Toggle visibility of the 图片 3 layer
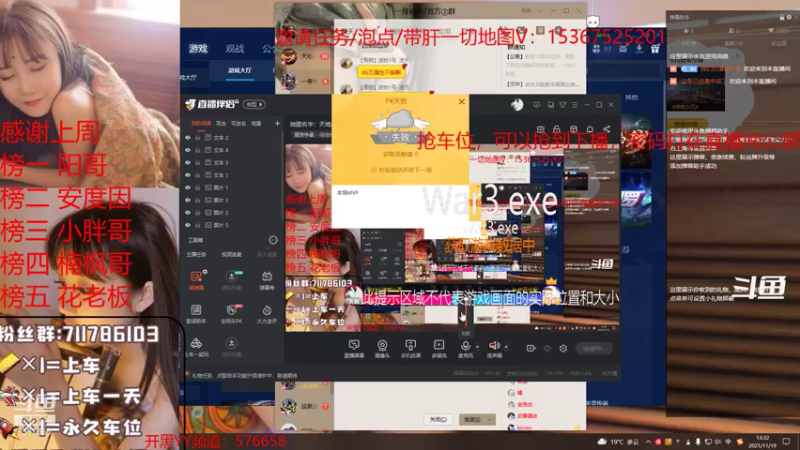The image size is (800, 450). click(x=188, y=200)
